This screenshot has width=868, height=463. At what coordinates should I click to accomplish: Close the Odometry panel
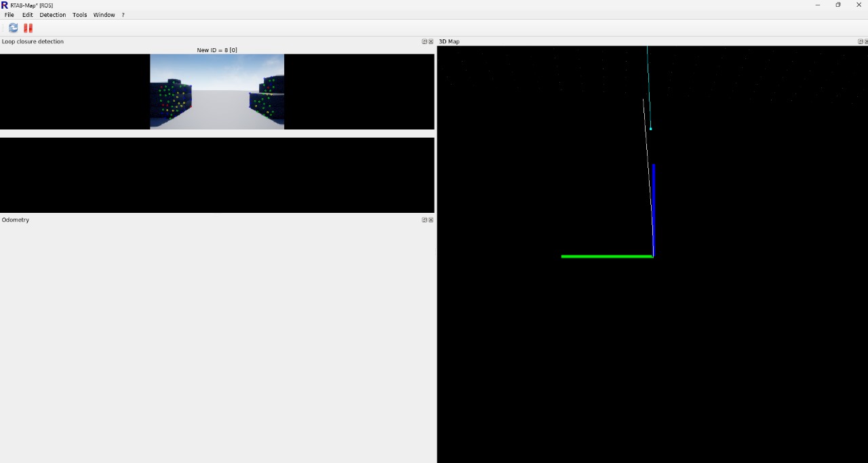(x=431, y=220)
